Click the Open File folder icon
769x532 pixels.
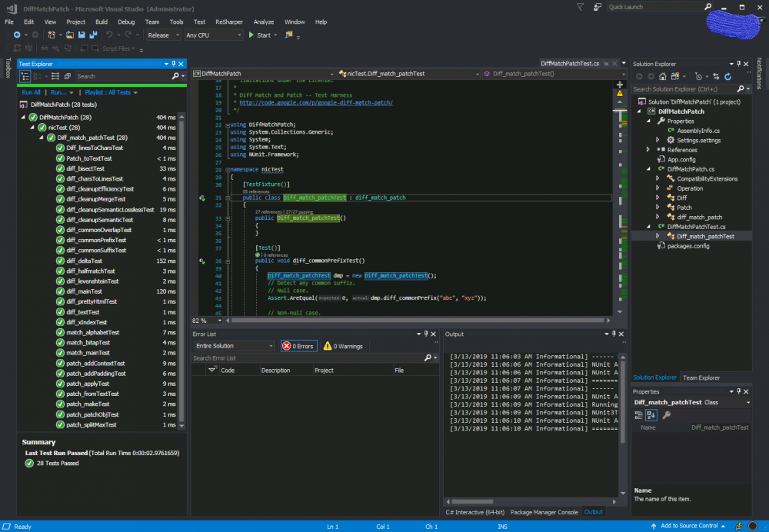pyautogui.click(x=70, y=35)
